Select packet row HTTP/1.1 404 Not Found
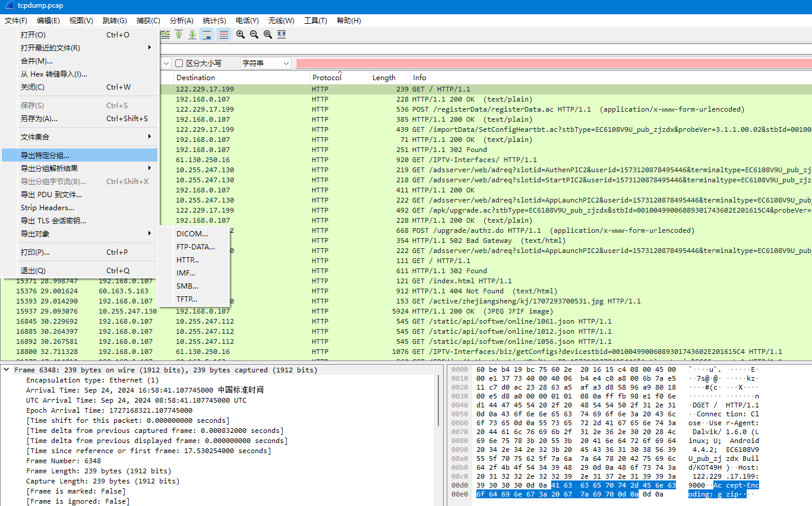The height and width of the screenshot is (506, 812). [x=406, y=291]
